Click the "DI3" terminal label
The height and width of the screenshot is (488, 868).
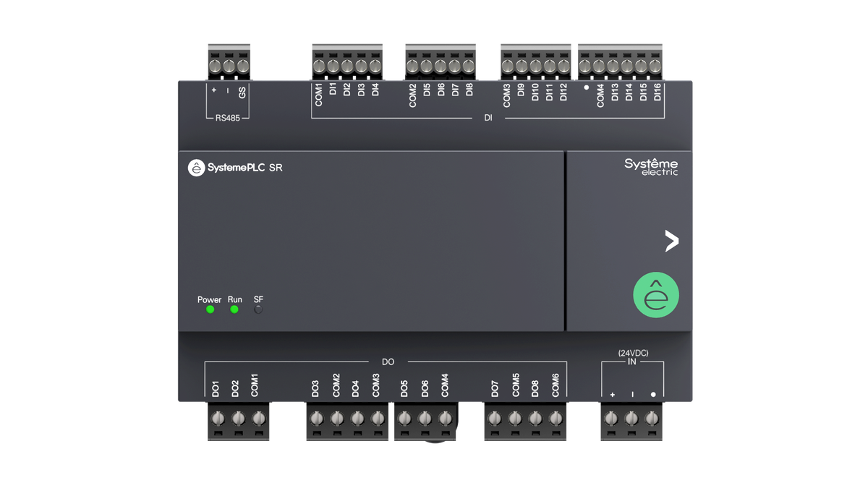(362, 90)
